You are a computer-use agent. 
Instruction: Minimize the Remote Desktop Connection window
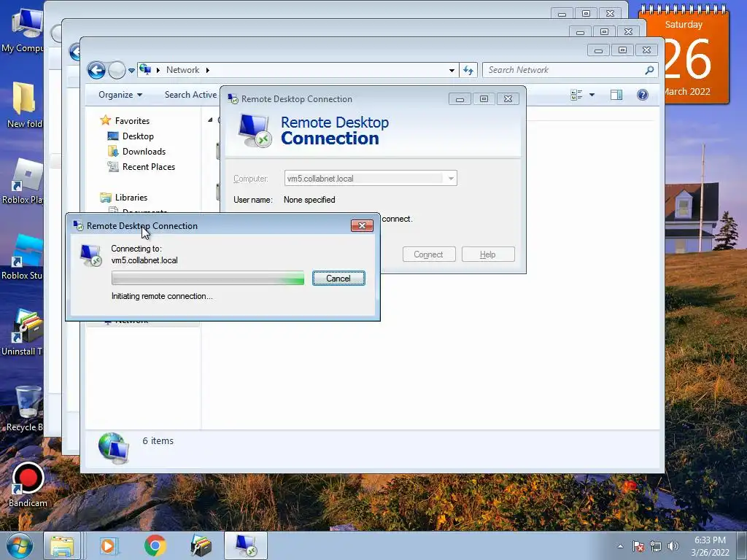tap(460, 99)
